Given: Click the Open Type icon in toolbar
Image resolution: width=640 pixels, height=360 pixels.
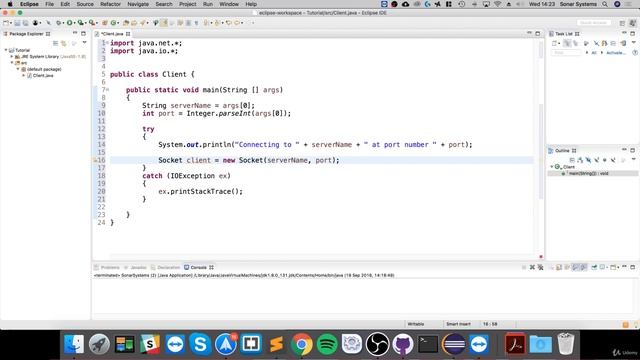Looking at the screenshot, I should (126, 23).
